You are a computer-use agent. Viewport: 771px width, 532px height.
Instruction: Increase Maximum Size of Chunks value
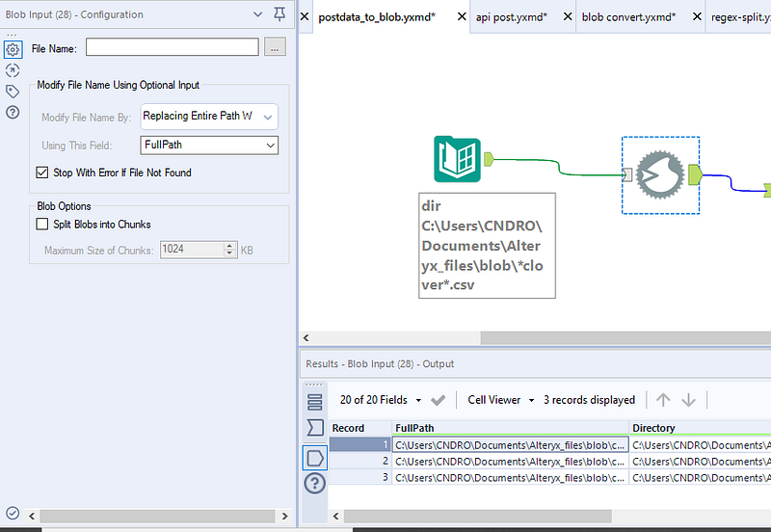point(229,246)
